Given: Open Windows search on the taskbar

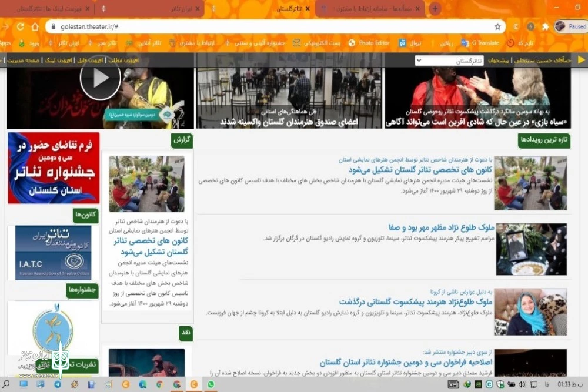Looking at the screenshot, I should click(x=6, y=384).
